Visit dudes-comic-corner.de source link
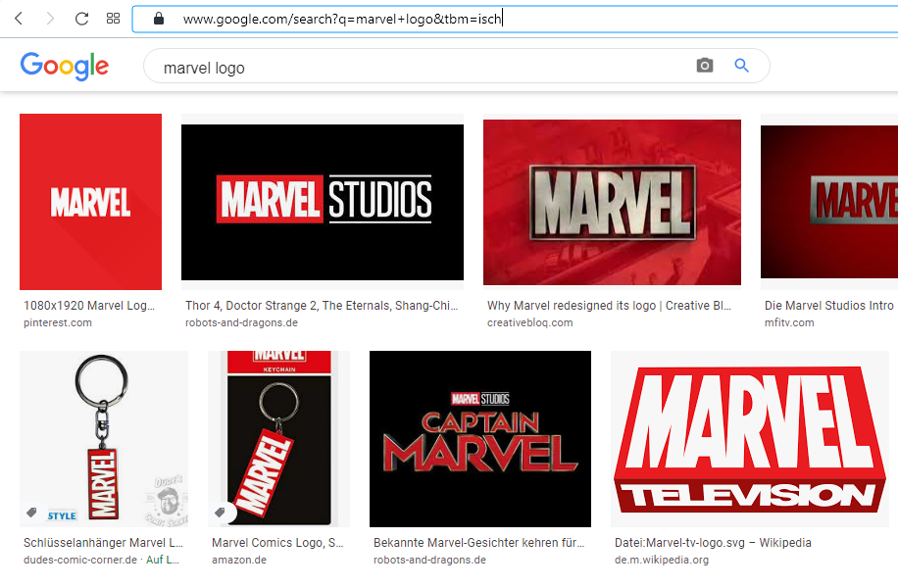This screenshot has height=588, width=898. 80,560
